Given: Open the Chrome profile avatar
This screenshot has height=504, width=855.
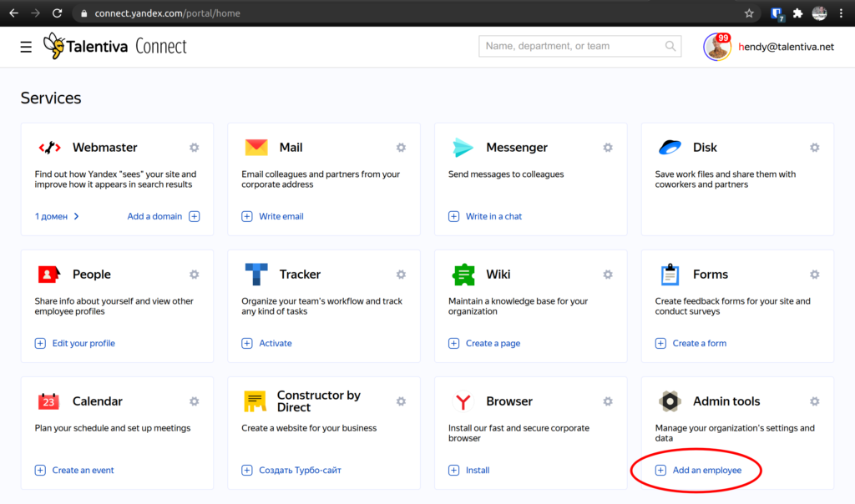Looking at the screenshot, I should coord(819,13).
